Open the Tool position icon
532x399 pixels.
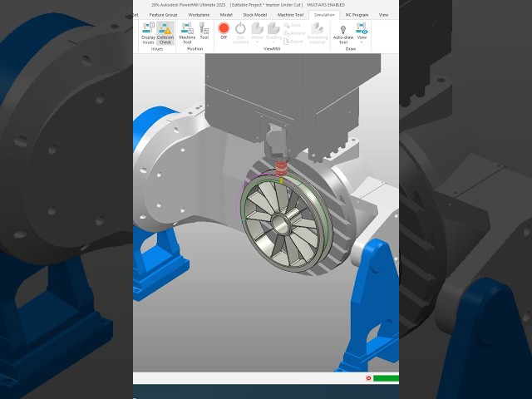[x=204, y=32]
